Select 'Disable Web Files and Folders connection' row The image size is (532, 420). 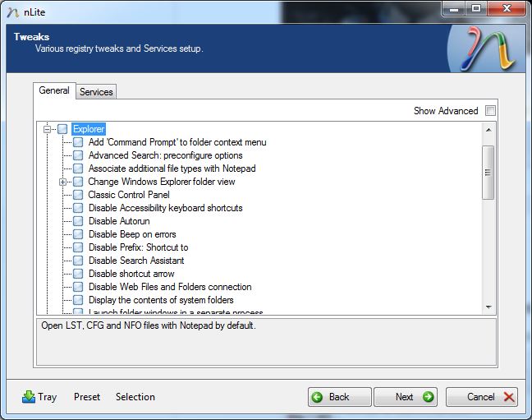(x=170, y=287)
